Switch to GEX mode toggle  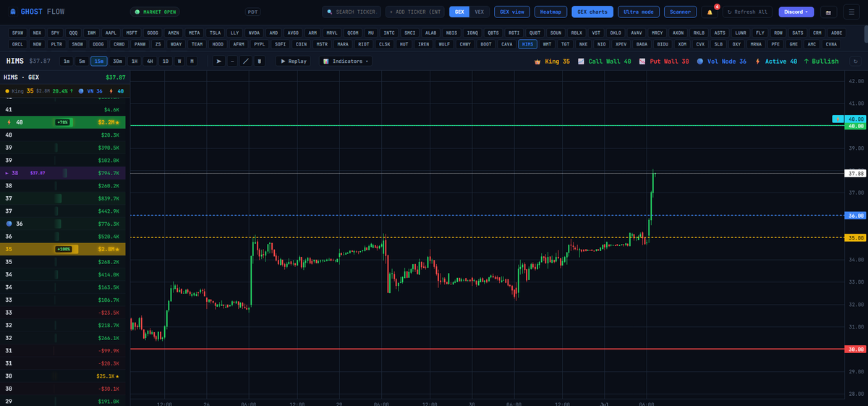click(459, 12)
